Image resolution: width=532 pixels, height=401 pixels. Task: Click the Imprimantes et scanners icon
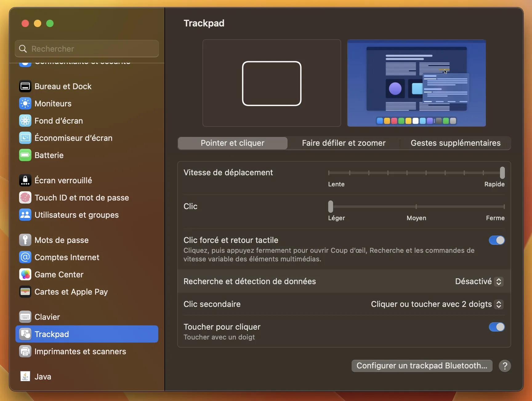coord(25,351)
